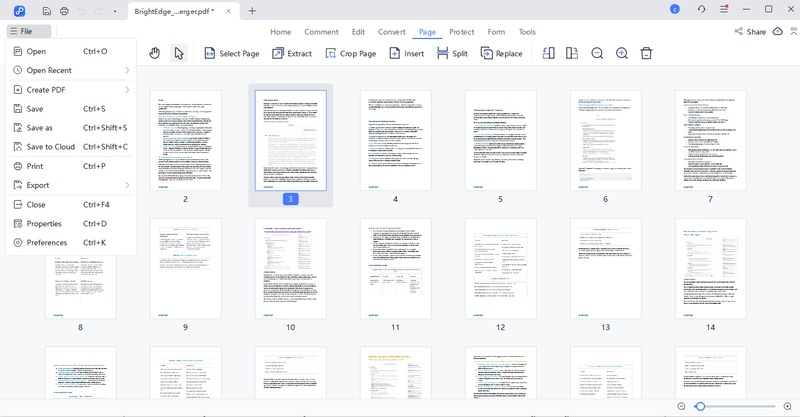Click the Split document button
This screenshot has width=800, height=417.
453,54
